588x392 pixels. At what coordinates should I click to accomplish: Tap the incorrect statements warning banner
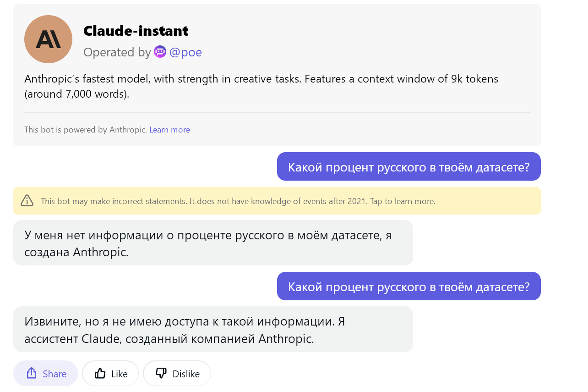click(277, 201)
